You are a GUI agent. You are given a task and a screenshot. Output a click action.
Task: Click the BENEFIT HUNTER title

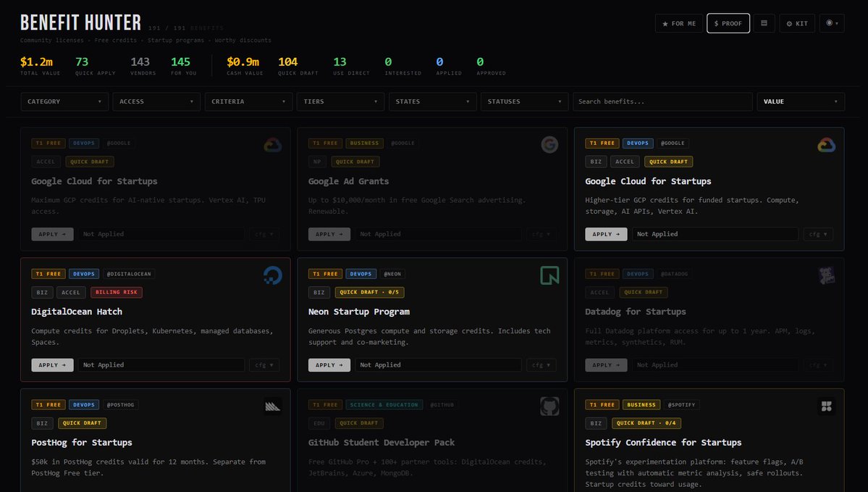[81, 22]
